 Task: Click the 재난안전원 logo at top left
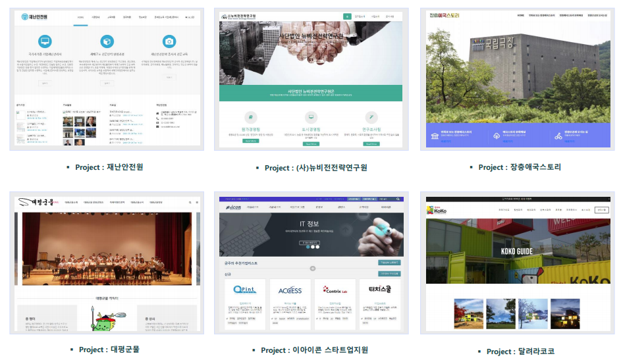click(34, 16)
